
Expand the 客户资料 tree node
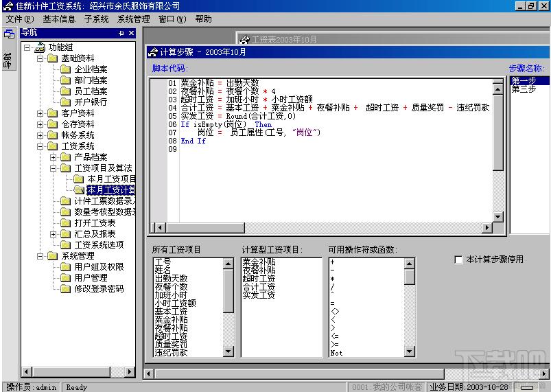[x=40, y=113]
